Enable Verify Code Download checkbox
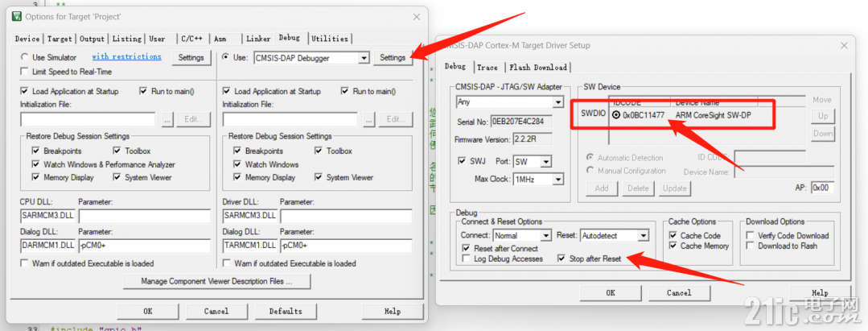Viewport: 868px width, 331px height. 750,236
